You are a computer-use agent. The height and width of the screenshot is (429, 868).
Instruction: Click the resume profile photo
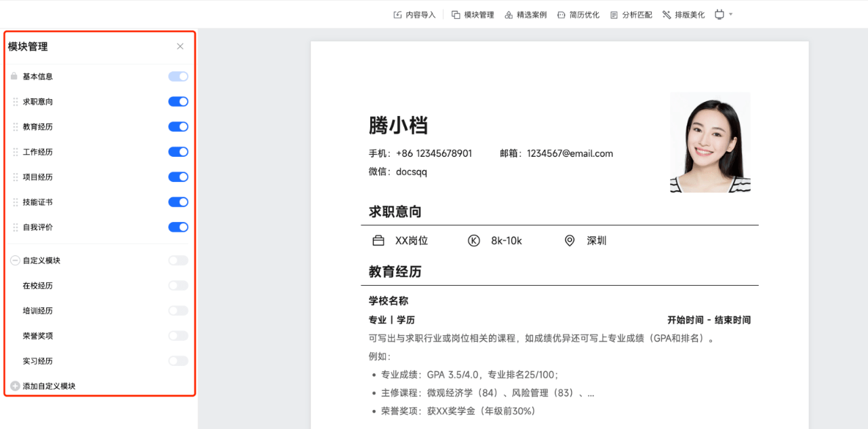[709, 143]
